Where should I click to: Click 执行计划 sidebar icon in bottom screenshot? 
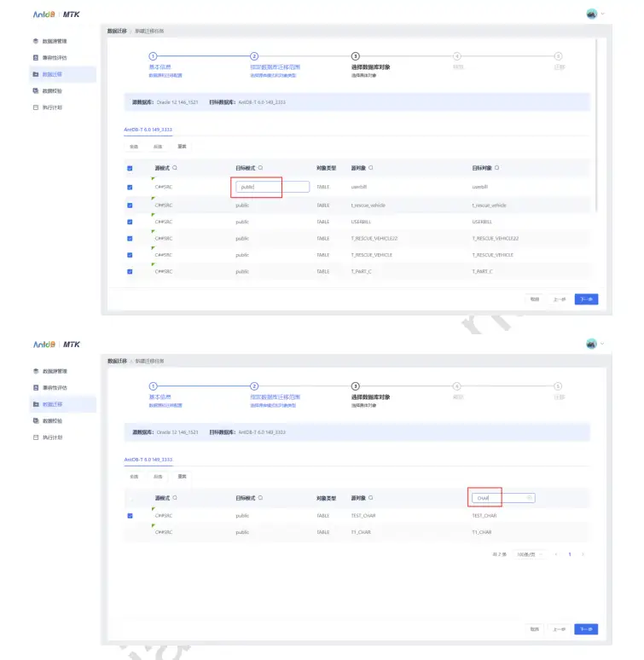(35, 437)
